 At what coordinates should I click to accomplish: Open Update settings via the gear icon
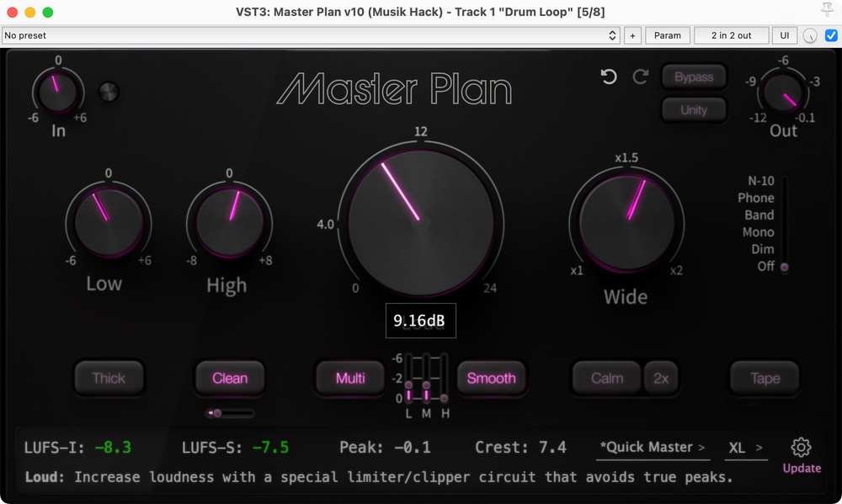(802, 448)
